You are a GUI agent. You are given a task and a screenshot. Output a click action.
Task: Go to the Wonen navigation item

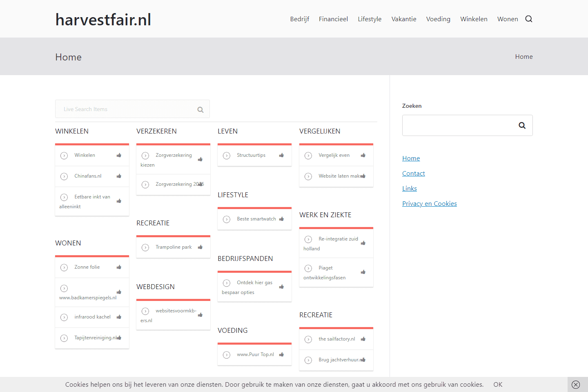coord(507,19)
